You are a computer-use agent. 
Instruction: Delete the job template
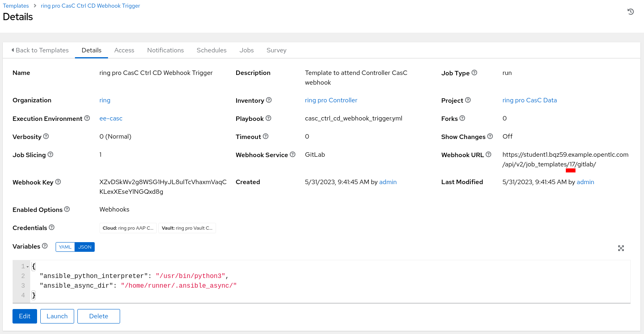[99, 316]
